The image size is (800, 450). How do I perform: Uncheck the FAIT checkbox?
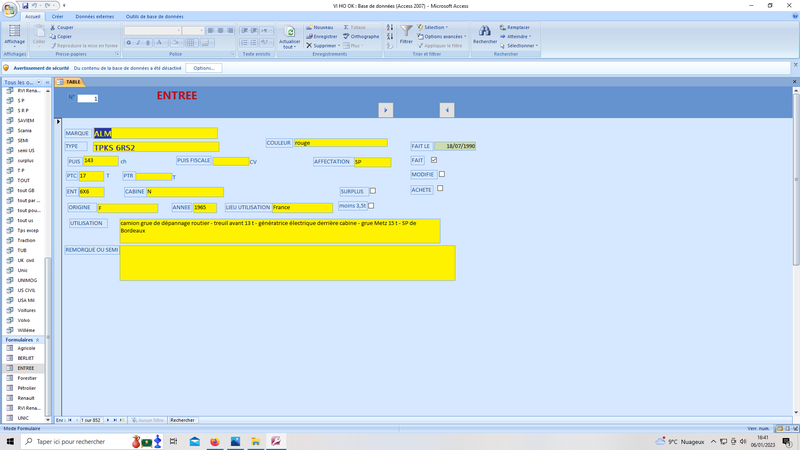tap(434, 160)
